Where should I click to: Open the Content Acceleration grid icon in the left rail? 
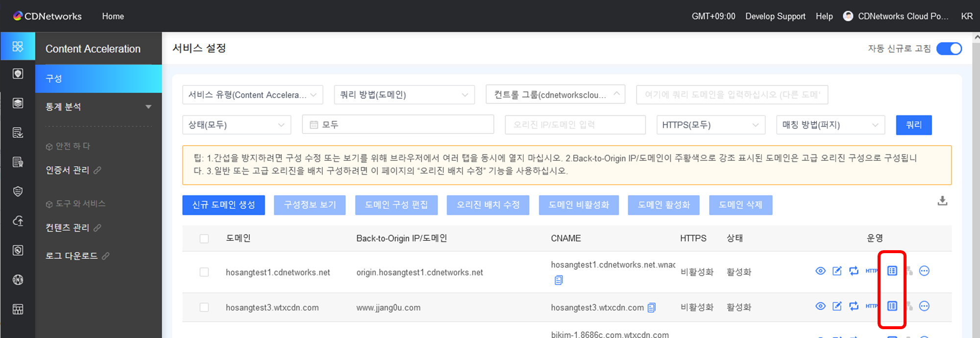pos(18,47)
